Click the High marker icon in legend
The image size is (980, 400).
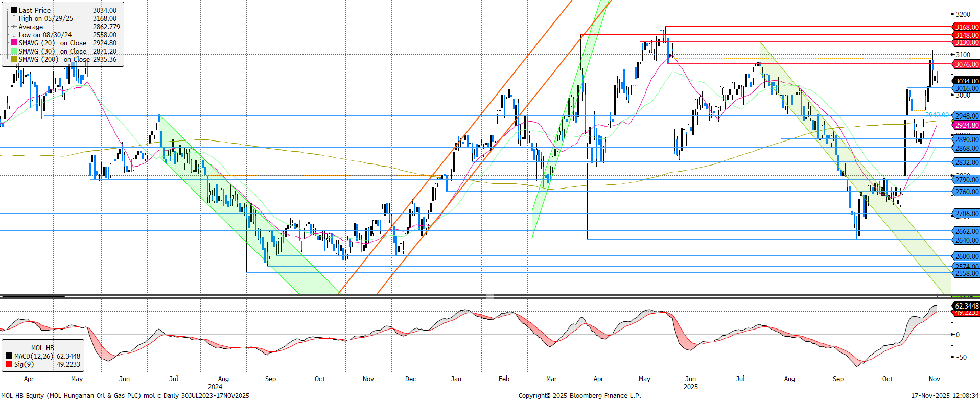pyautogui.click(x=14, y=18)
